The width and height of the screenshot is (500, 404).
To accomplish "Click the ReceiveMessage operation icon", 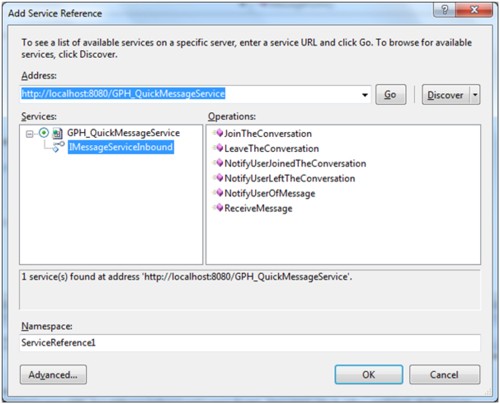I will coord(219,208).
